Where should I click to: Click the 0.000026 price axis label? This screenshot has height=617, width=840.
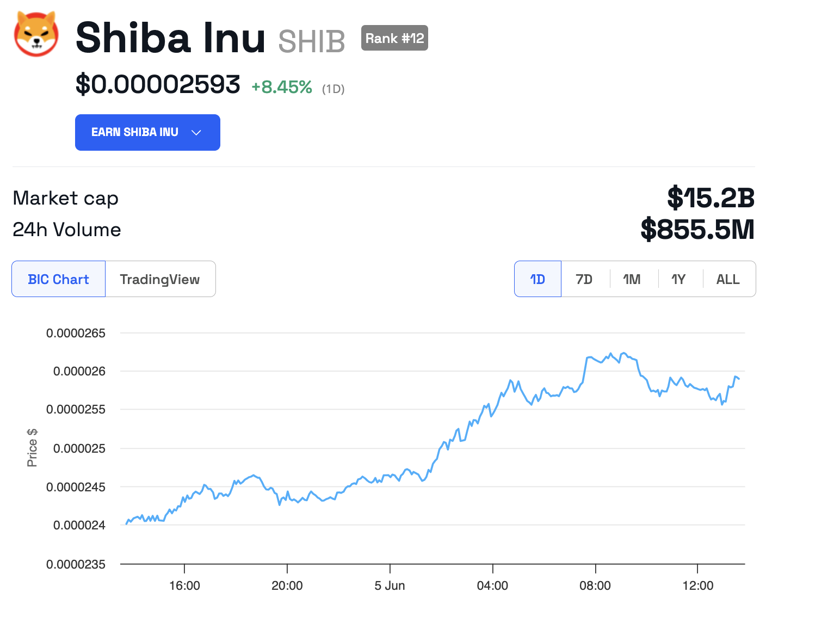coord(79,371)
